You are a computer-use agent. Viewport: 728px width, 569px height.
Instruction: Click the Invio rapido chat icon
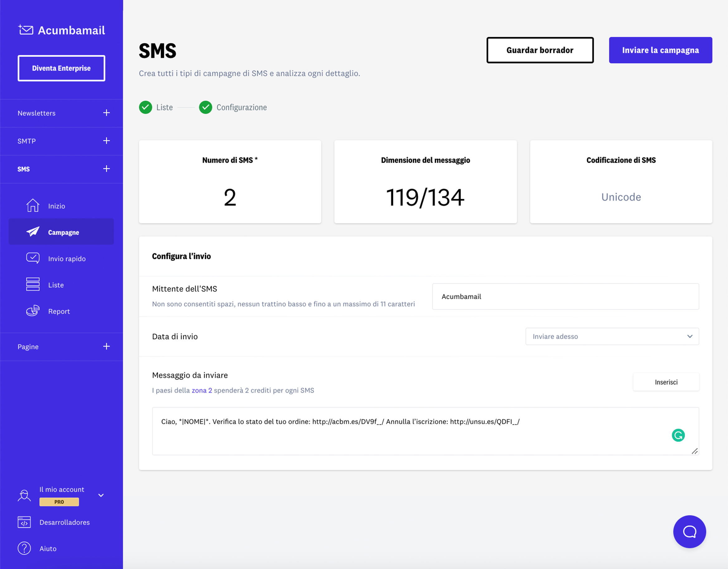pyautogui.click(x=33, y=258)
